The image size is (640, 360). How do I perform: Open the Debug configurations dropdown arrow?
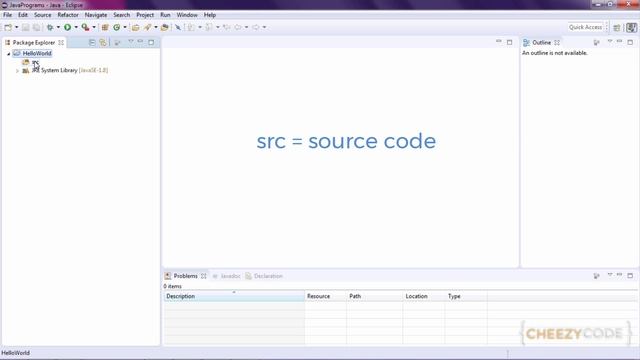tap(58, 27)
